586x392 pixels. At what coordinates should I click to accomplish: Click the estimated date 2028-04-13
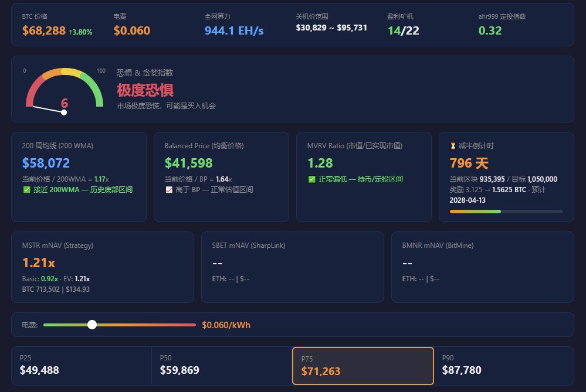[x=468, y=200]
